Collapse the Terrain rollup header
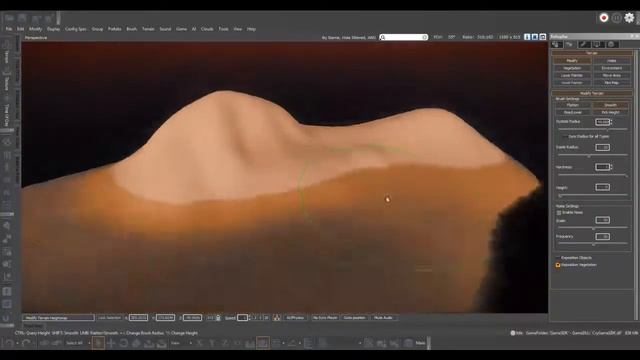640x360 pixels. click(591, 53)
